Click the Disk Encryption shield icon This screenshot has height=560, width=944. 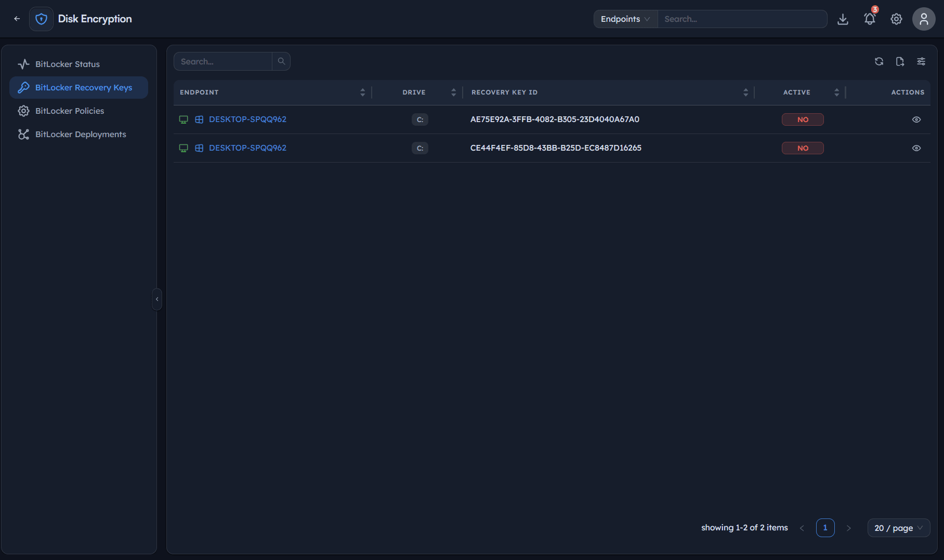41,19
